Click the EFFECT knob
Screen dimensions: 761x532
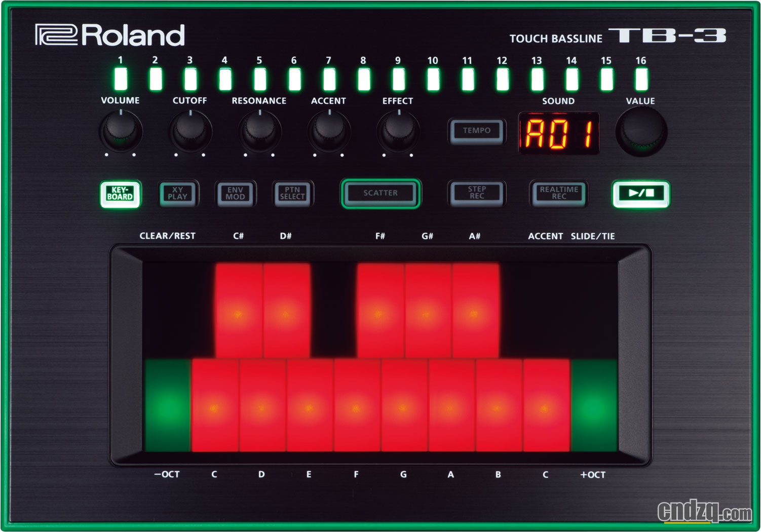398,131
